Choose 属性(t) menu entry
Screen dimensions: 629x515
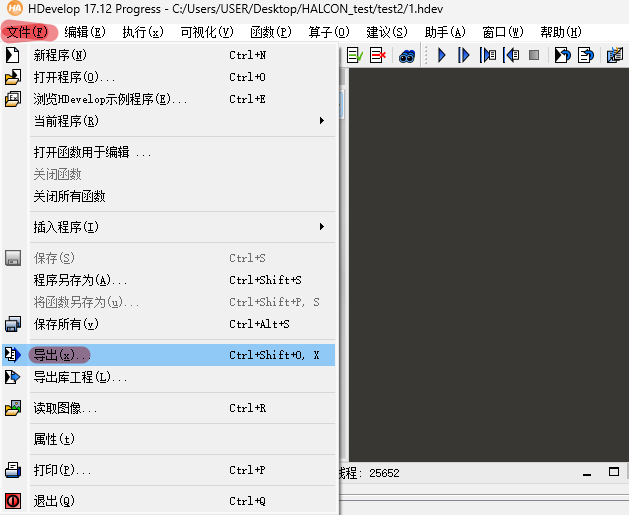point(168,439)
